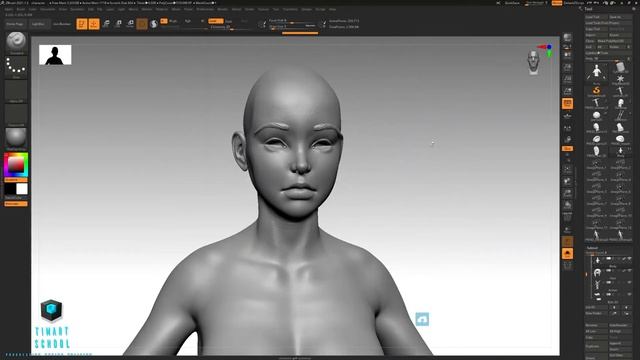Click the QuickSave button in title bar
Screen dimensions: 640x360
[512, 3]
